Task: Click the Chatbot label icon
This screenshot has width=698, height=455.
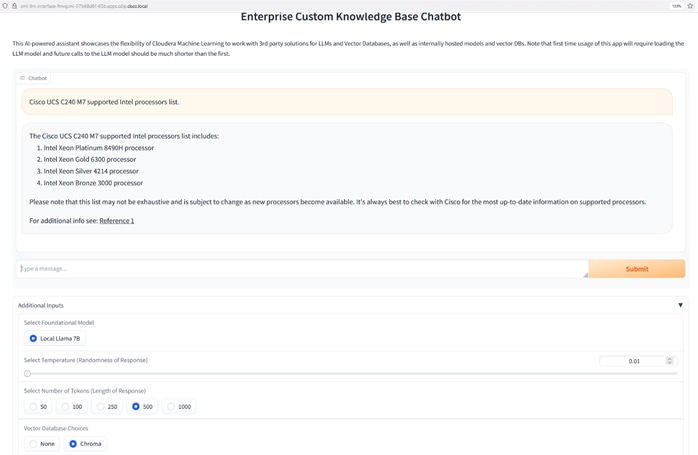Action: (22, 78)
